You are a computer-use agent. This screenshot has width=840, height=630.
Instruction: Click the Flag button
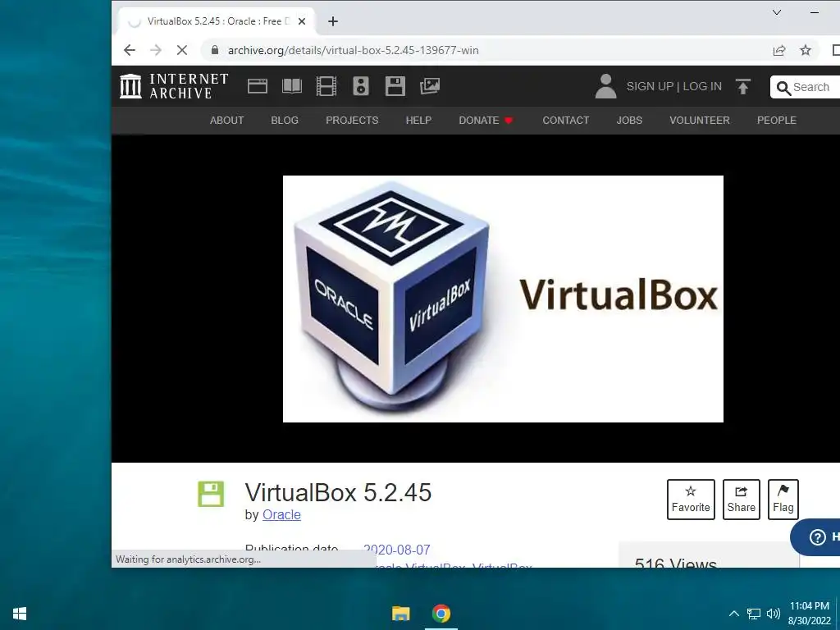point(783,500)
